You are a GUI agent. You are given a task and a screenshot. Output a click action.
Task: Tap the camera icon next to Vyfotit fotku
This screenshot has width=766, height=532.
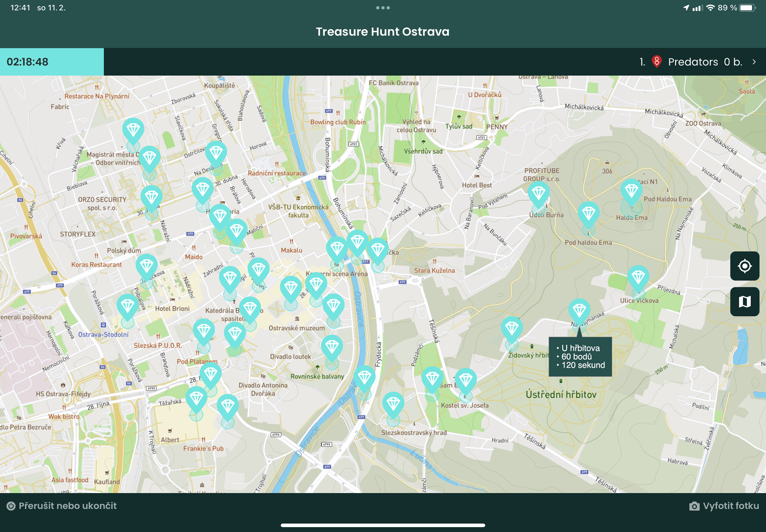point(694,506)
